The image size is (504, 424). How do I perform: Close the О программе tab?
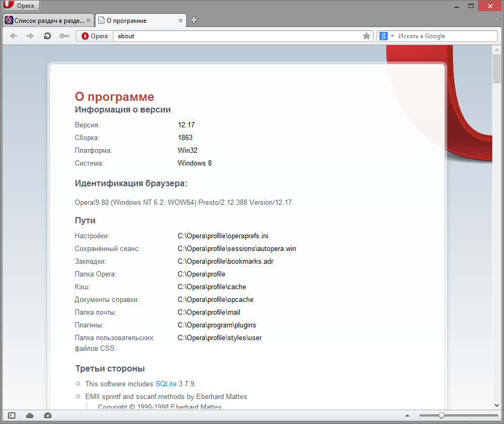(x=180, y=21)
